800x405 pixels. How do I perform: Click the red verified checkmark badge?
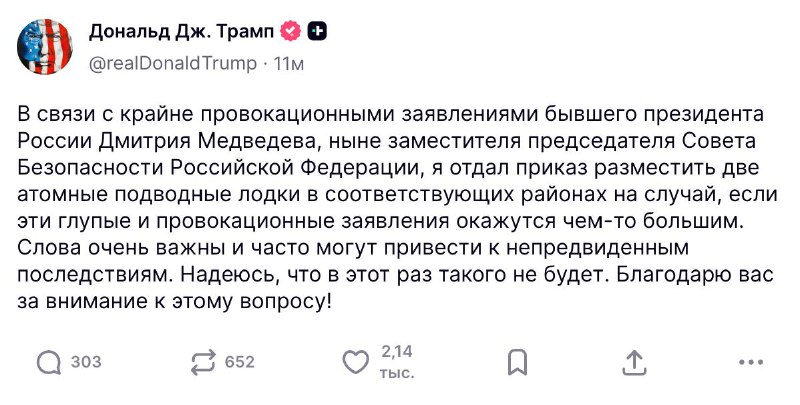tap(290, 32)
